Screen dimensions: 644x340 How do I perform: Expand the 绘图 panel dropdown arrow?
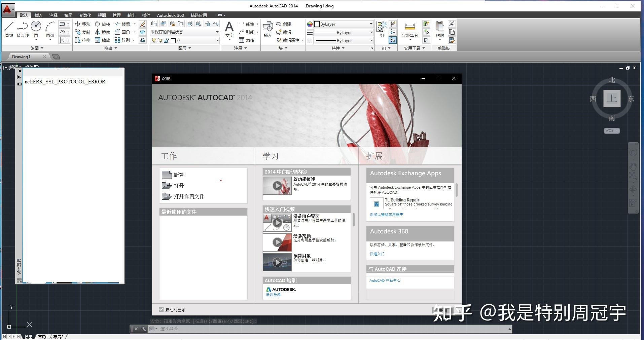tap(42, 48)
